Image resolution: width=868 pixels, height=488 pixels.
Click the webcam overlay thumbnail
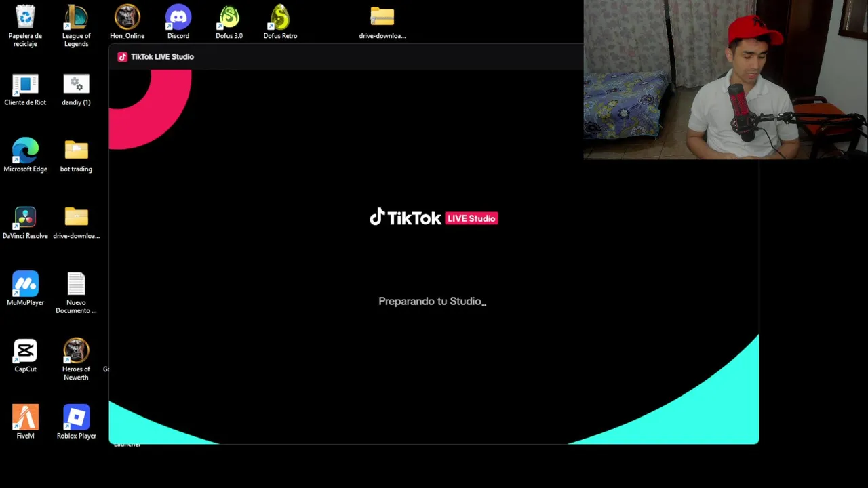point(726,80)
